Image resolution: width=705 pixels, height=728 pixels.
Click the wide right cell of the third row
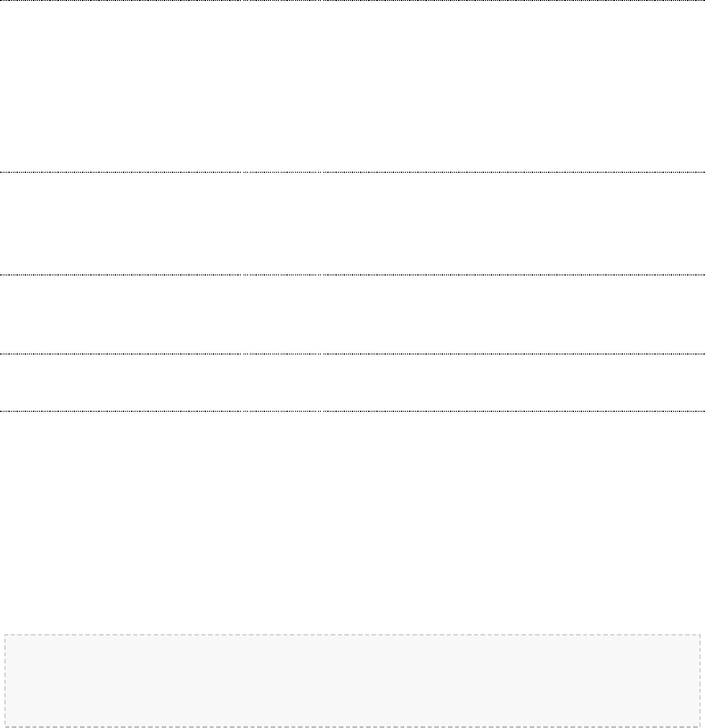tap(512, 314)
